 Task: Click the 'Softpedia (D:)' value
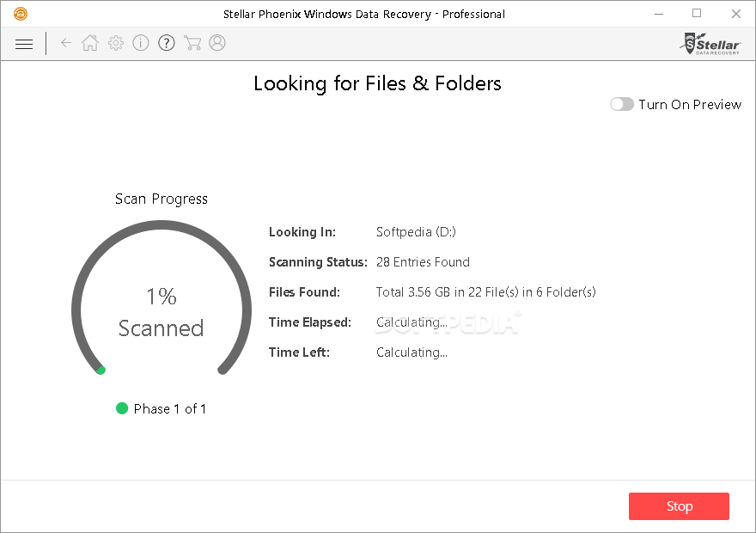(x=416, y=232)
